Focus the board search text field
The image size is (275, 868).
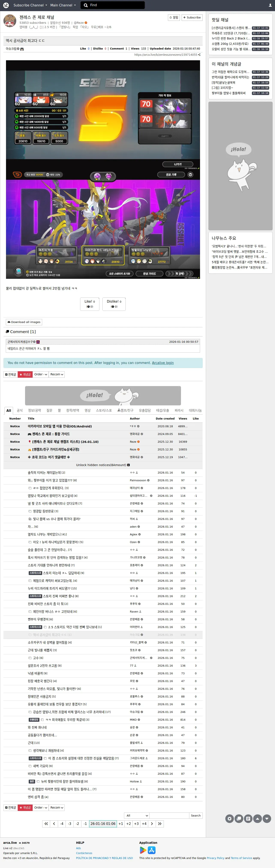pyautogui.click(x=169, y=815)
